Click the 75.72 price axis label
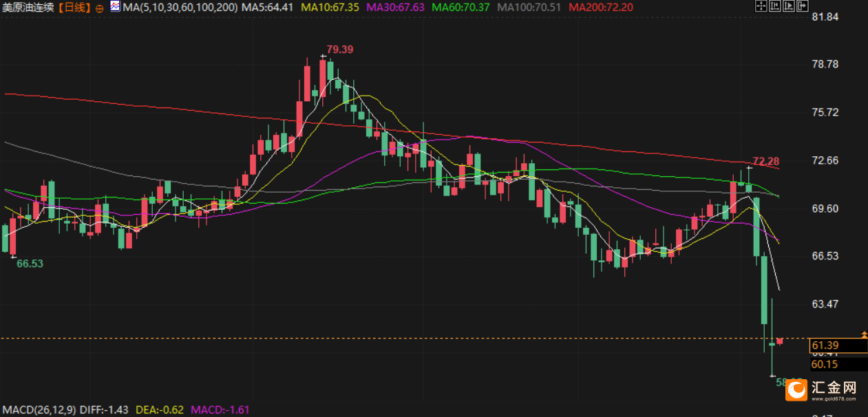Viewport: 868px width, 417px height. click(825, 112)
